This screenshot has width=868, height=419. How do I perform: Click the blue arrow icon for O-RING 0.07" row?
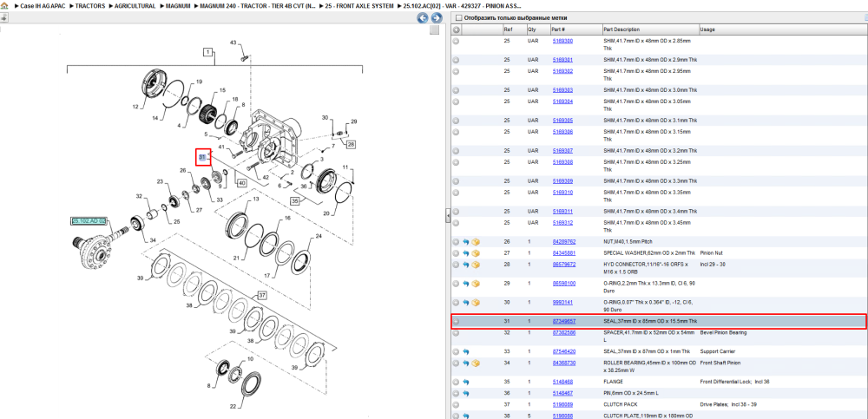466,303
